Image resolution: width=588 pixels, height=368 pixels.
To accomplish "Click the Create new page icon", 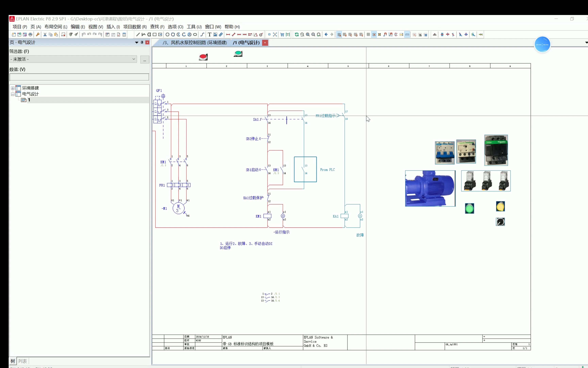I will (14, 35).
